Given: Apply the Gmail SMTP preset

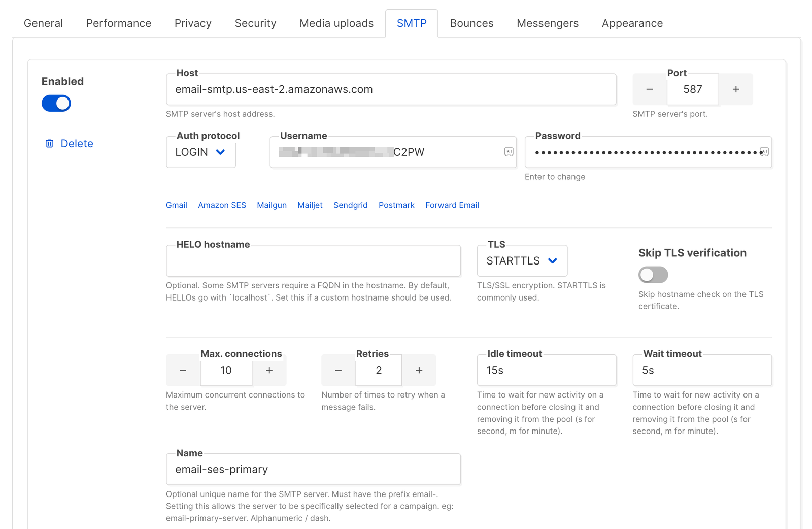Looking at the screenshot, I should [x=176, y=205].
